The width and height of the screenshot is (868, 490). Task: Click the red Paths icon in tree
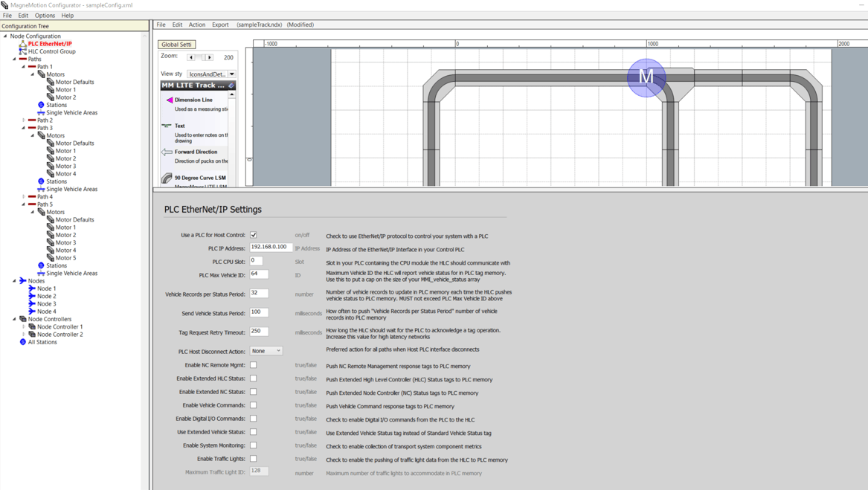click(x=23, y=59)
